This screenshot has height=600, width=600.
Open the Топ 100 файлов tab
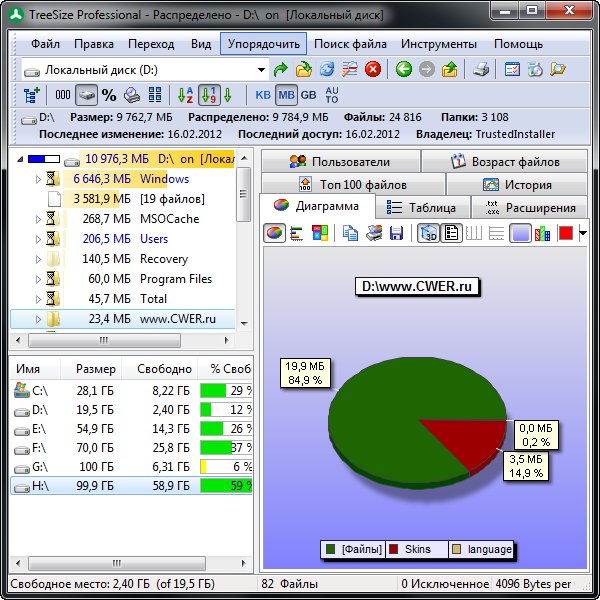(x=352, y=184)
